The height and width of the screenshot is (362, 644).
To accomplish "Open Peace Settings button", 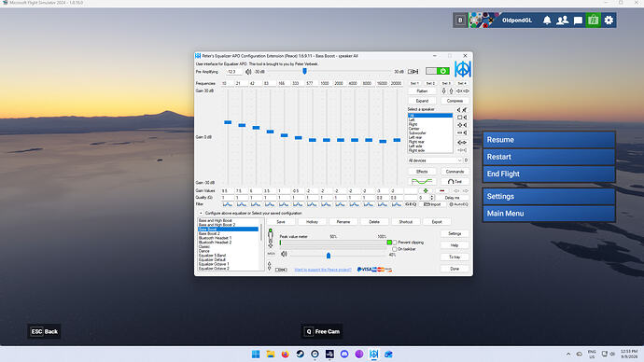I will pyautogui.click(x=455, y=233).
